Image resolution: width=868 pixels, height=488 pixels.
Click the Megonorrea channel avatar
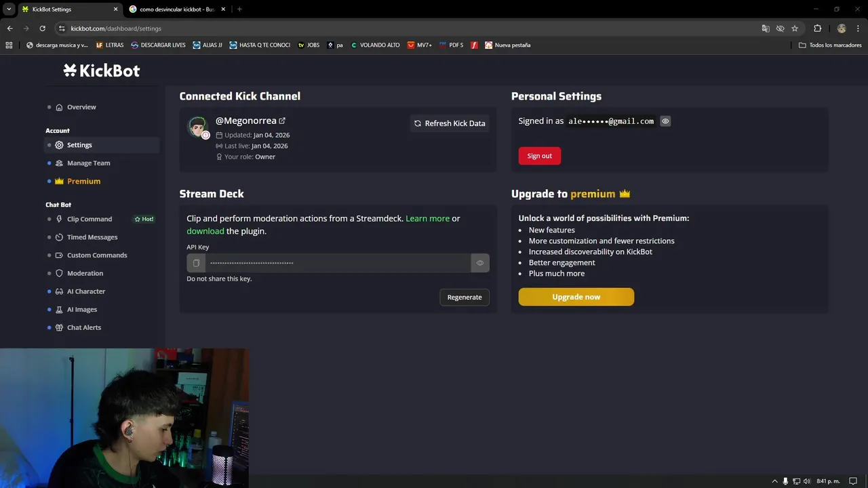coord(197,127)
